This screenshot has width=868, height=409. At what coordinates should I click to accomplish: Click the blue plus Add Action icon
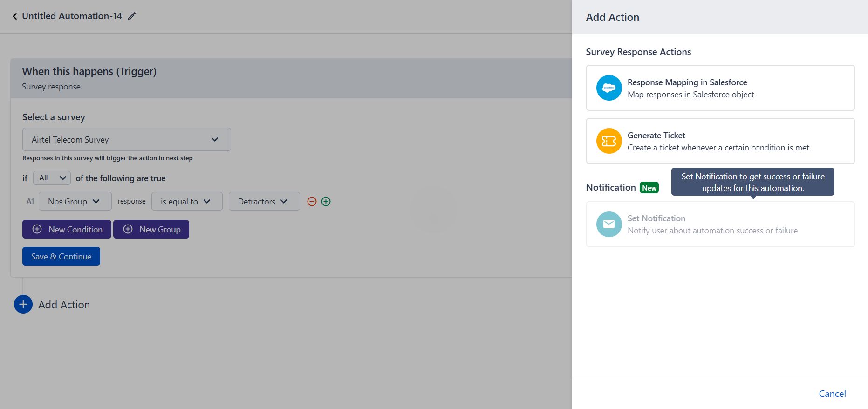pos(23,304)
